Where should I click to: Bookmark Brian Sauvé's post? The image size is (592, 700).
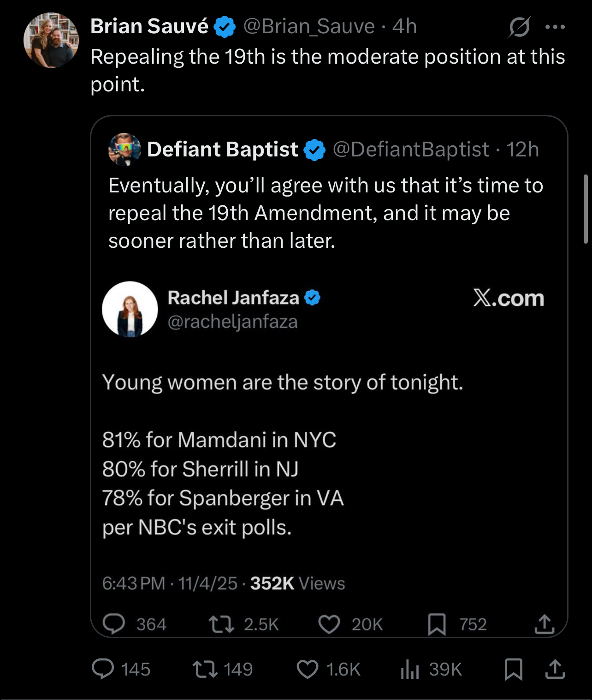(x=513, y=669)
